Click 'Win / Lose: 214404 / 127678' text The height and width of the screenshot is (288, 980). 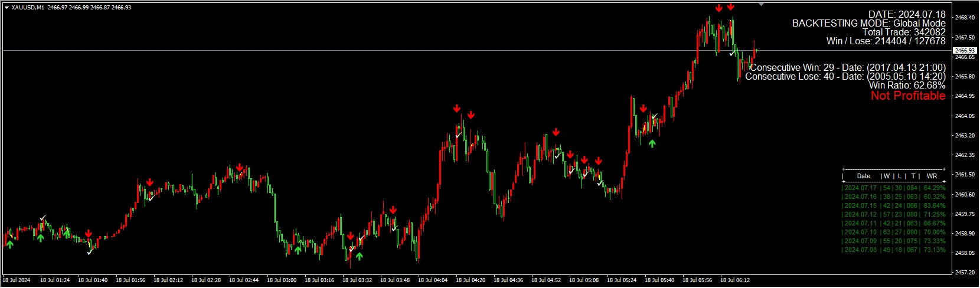[x=886, y=41]
